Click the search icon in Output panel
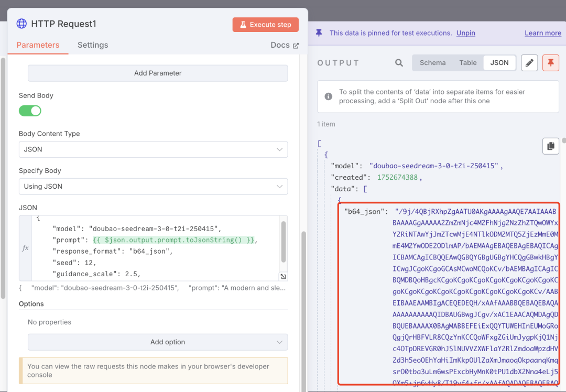The height and width of the screenshot is (392, 566). 399,63
